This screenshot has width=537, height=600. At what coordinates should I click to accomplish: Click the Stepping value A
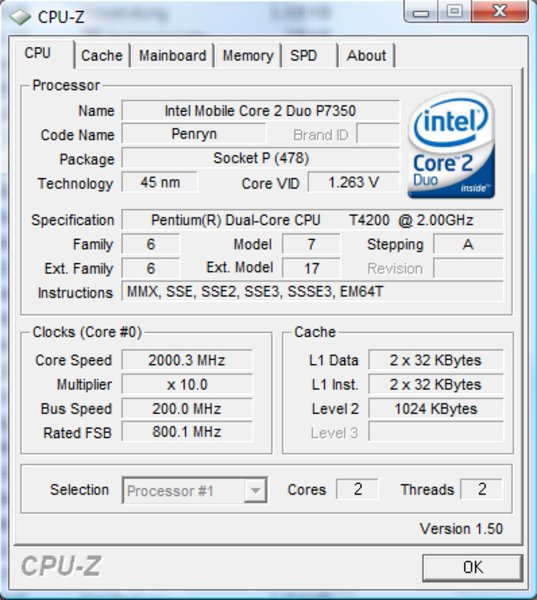click(x=468, y=244)
